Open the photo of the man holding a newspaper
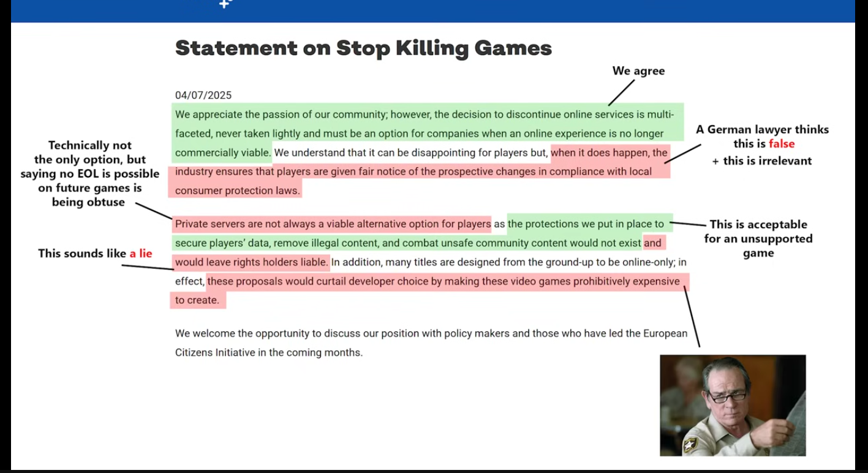Screen dimensions: 868x473 [x=733, y=405]
